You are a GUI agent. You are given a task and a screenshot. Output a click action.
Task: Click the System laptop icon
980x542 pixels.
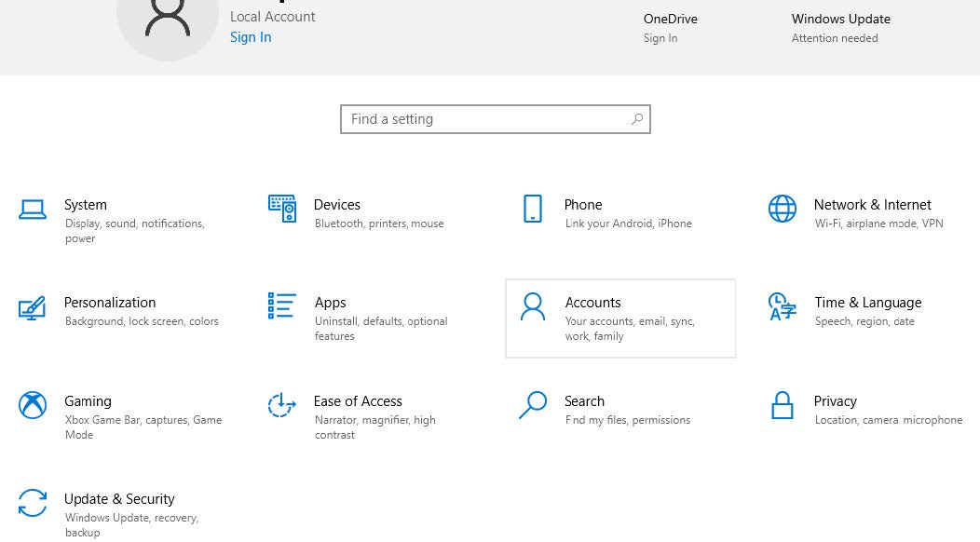point(33,210)
